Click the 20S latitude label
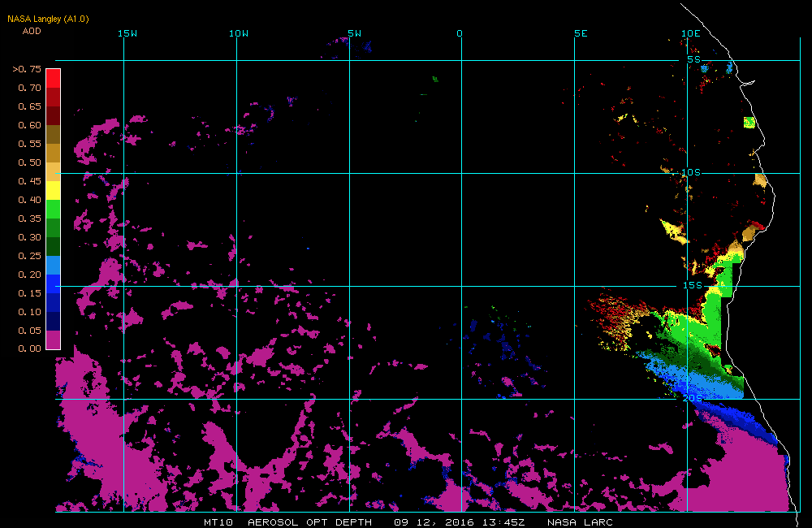 click(693, 398)
